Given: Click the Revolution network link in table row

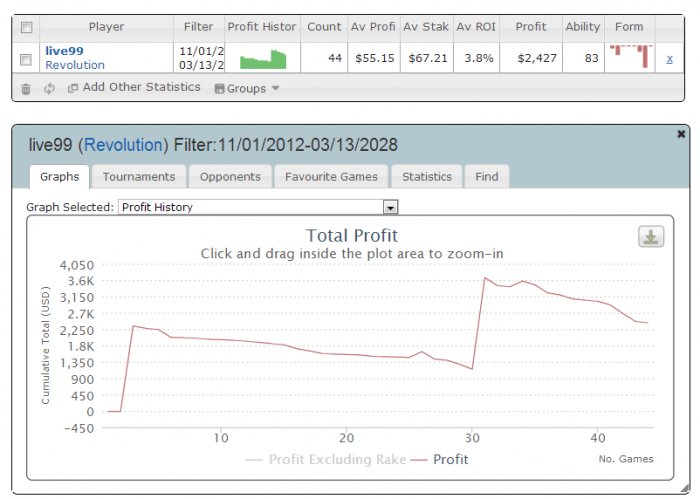Looking at the screenshot, I should pos(75,65).
